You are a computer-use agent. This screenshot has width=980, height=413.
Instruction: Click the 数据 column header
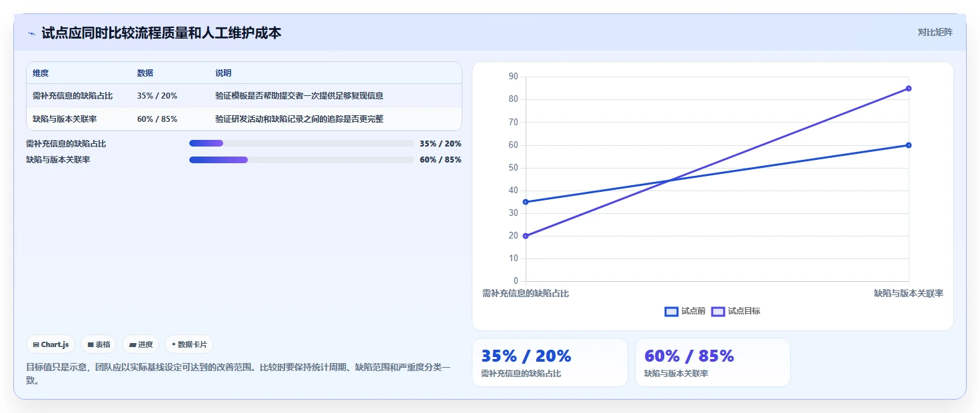[145, 73]
